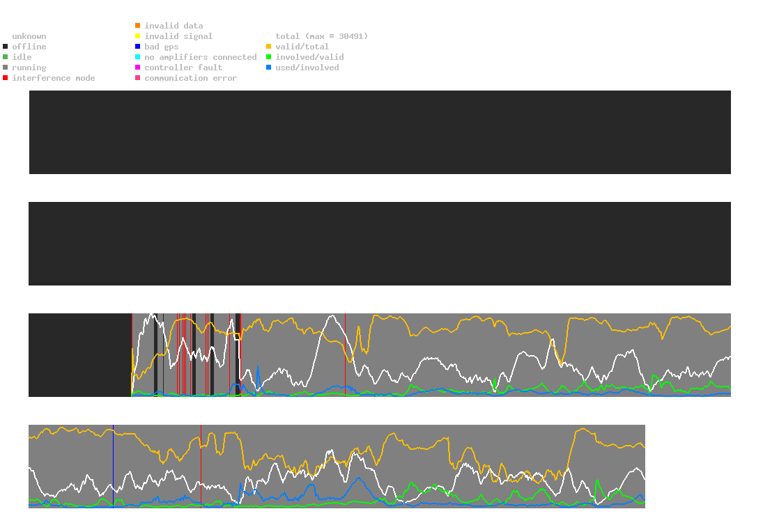Click the second offline status bar
The width and height of the screenshot is (763, 532).
click(380, 244)
